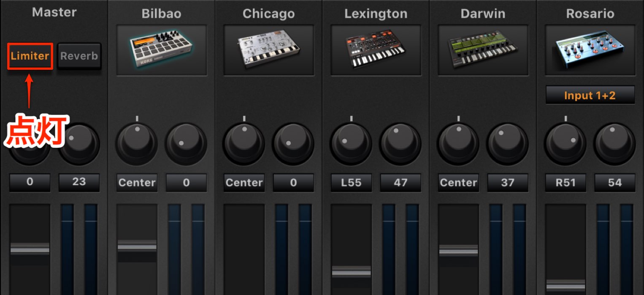Select the Bilbao track name
644x295 pixels.
[x=162, y=14]
